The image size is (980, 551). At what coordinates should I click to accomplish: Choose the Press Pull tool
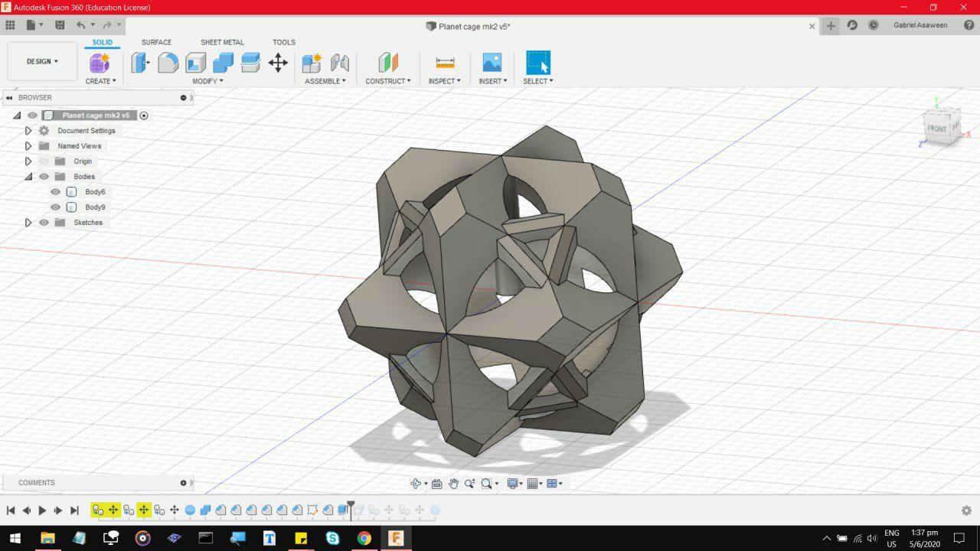[x=140, y=63]
